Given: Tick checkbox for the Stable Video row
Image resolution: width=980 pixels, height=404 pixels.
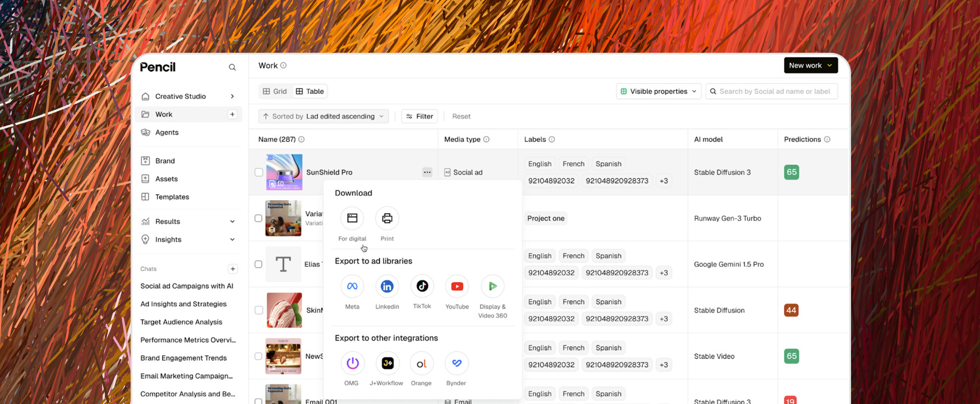Looking at the screenshot, I should tap(258, 356).
